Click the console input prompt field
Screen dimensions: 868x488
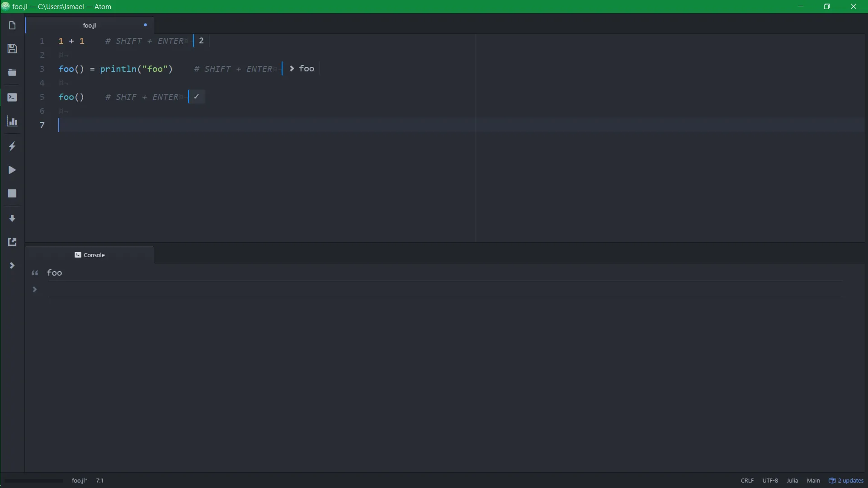[445, 290]
